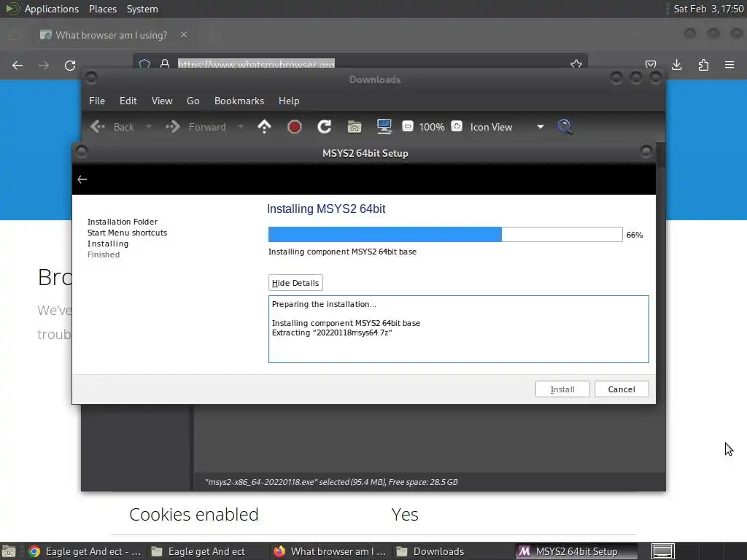The image size is (747, 560).
Task: Cancel the MSYS2 installation
Action: tap(622, 389)
